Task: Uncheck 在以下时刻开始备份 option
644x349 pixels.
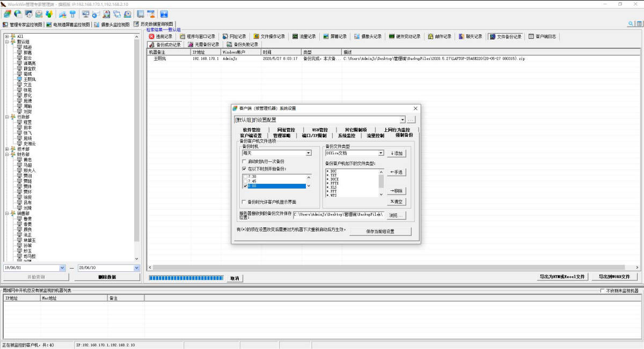Action: [x=245, y=168]
